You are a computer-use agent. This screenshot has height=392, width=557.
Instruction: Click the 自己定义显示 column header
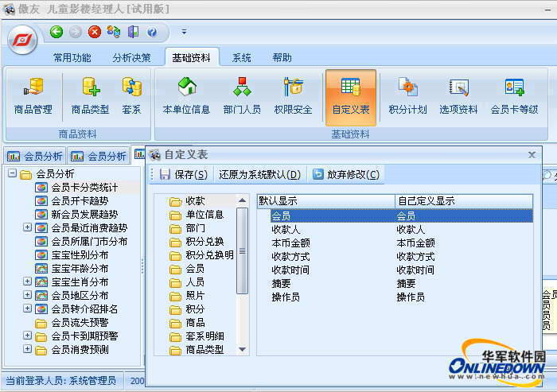point(464,201)
